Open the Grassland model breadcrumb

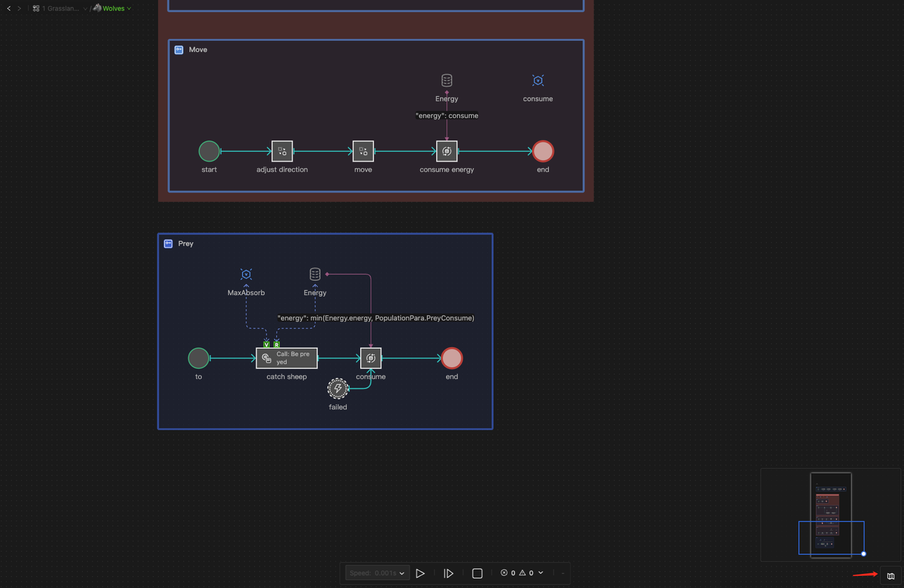[60, 8]
